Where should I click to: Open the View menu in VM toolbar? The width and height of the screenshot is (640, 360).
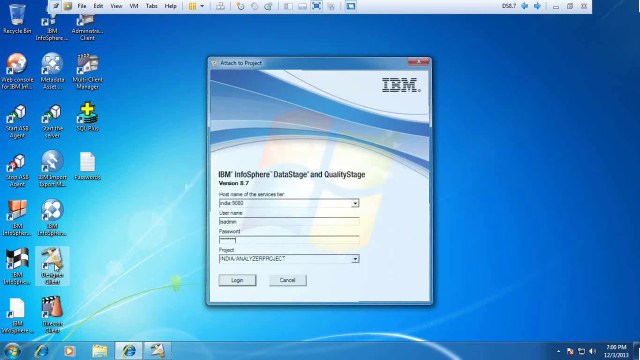[116, 6]
